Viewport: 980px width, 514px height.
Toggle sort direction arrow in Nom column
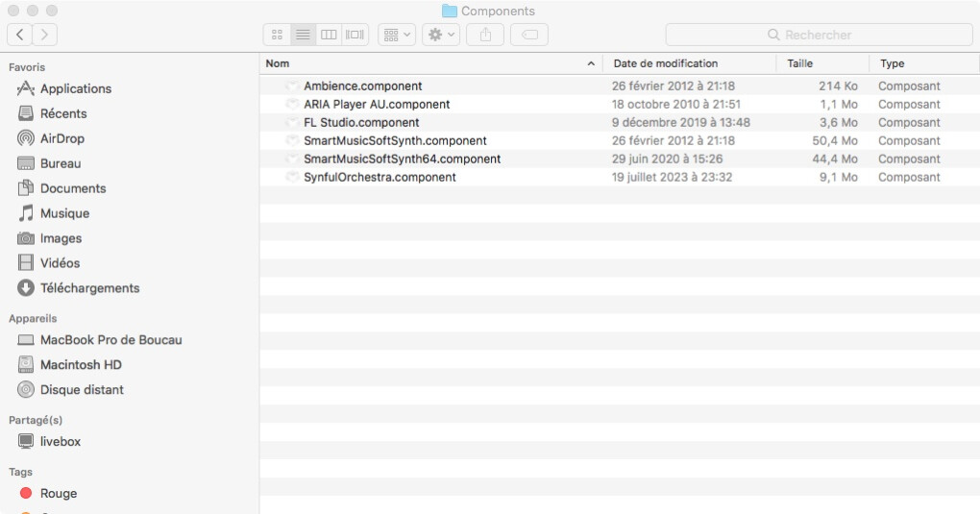[x=591, y=63]
